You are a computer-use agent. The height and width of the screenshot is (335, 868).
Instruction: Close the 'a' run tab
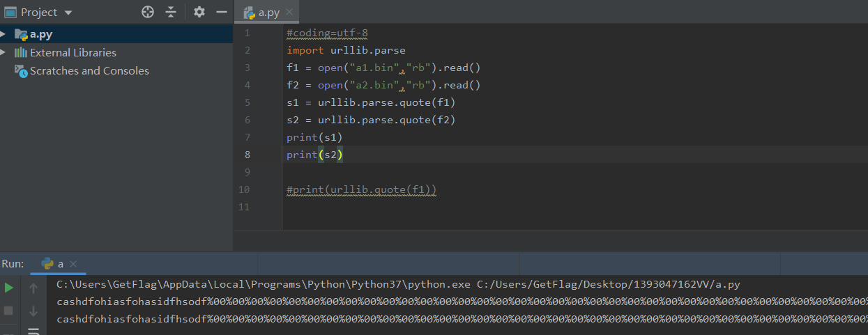[73, 264]
